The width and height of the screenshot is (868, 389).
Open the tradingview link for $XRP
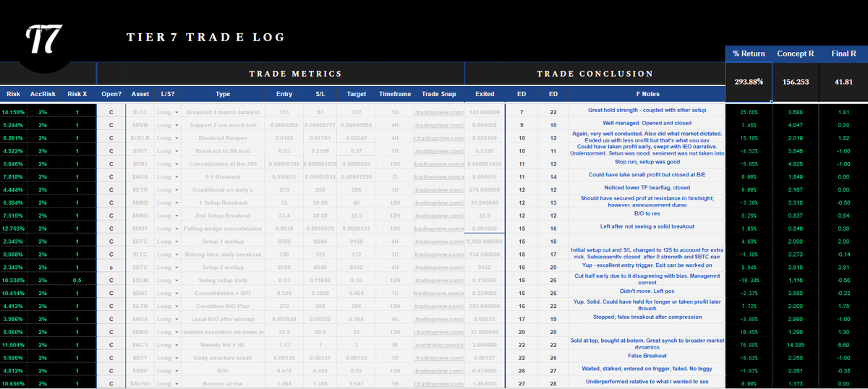438,372
